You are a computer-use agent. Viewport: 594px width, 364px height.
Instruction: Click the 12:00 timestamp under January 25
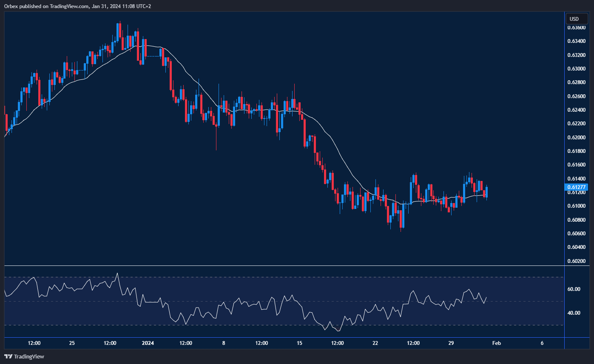tap(110, 343)
